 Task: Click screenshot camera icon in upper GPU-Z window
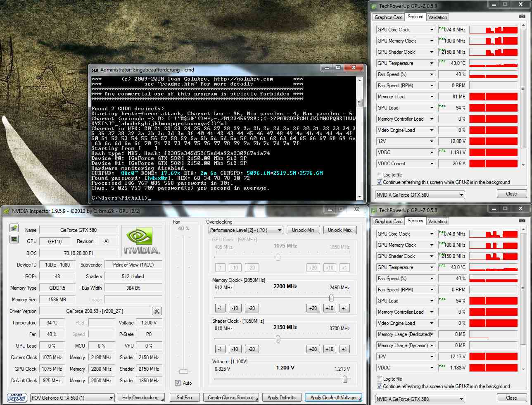tap(522, 17)
